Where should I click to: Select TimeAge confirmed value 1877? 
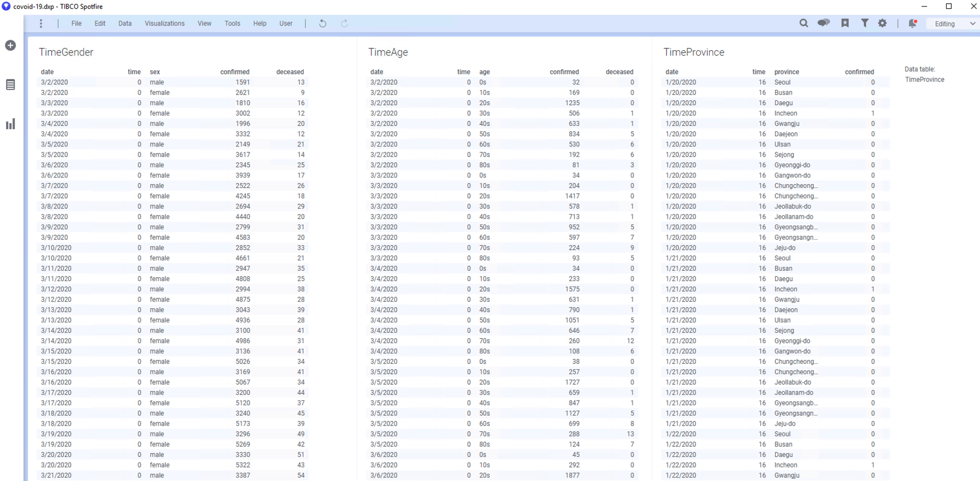coord(572,476)
